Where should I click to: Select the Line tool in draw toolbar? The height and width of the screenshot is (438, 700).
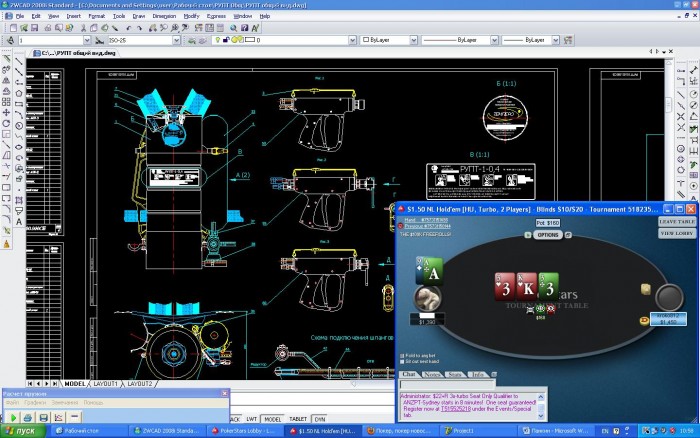[x=19, y=61]
